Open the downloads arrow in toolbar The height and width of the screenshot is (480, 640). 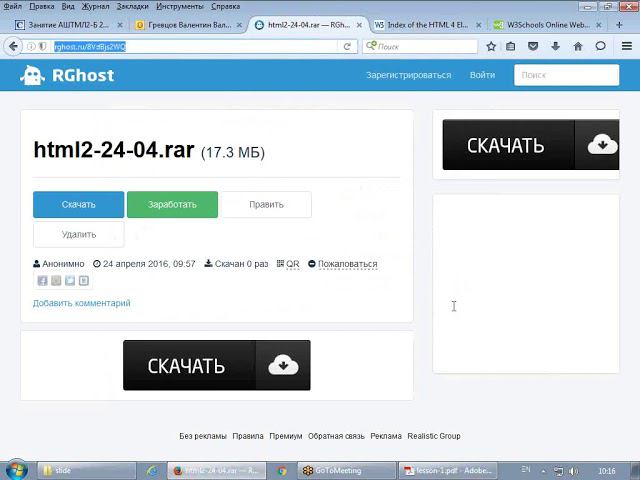click(556, 47)
